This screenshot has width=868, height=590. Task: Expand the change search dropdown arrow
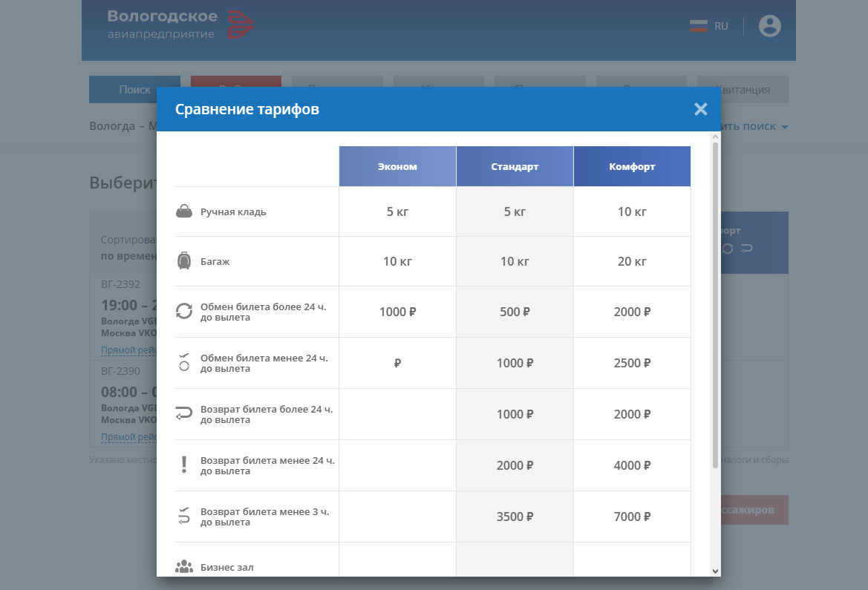tap(784, 127)
